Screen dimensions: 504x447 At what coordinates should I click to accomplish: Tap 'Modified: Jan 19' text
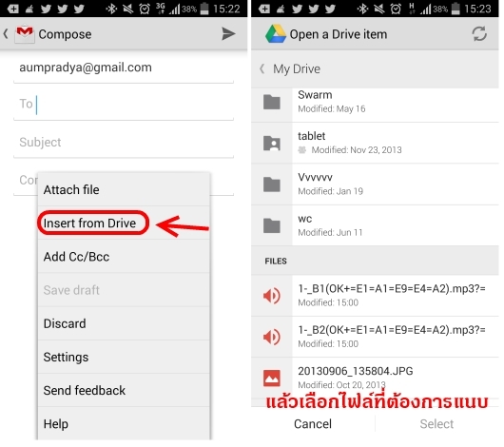(x=330, y=191)
